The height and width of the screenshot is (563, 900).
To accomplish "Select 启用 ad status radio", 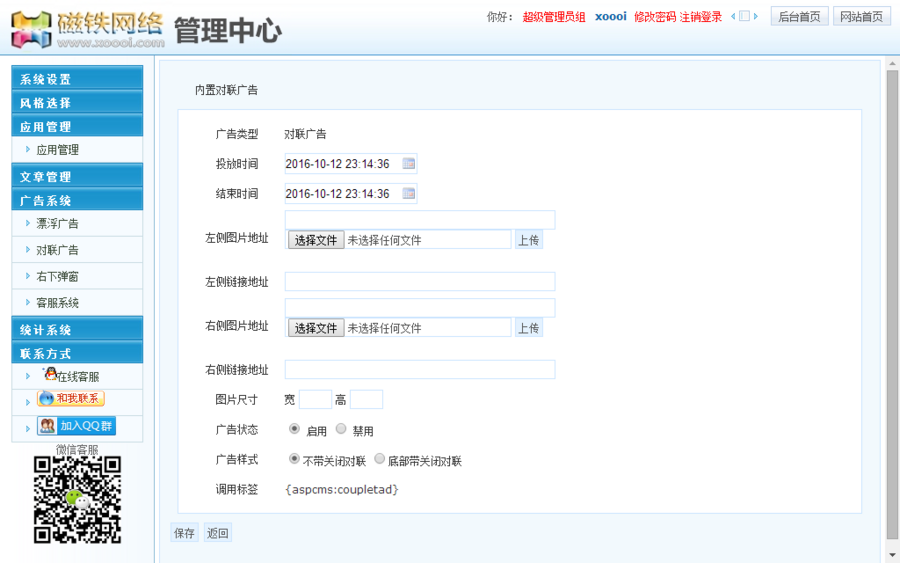I will click(x=294, y=429).
